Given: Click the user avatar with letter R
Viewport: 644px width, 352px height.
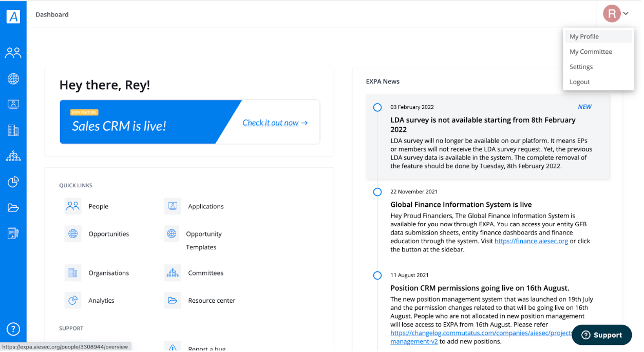Looking at the screenshot, I should click(612, 14).
